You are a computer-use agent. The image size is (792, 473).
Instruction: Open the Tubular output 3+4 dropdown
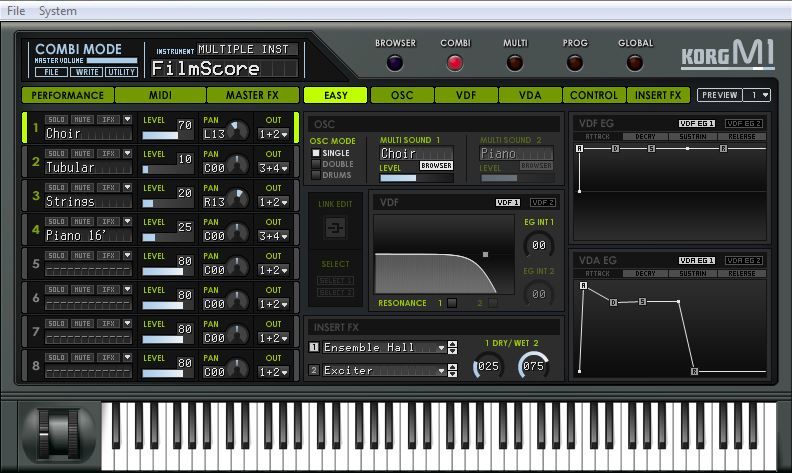(x=273, y=168)
